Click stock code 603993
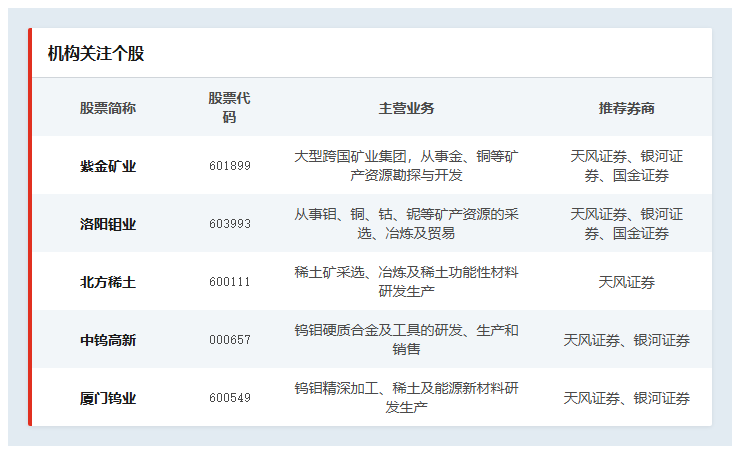The width and height of the screenshot is (740, 454). click(230, 224)
